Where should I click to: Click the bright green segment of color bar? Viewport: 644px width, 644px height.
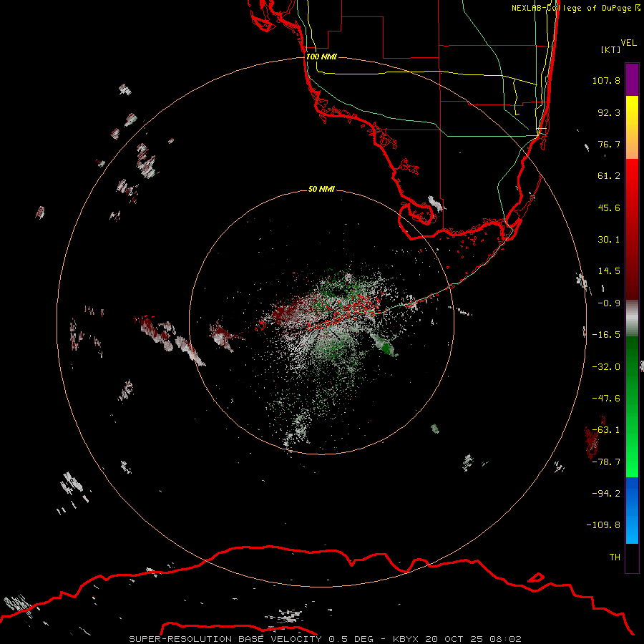coord(632,406)
